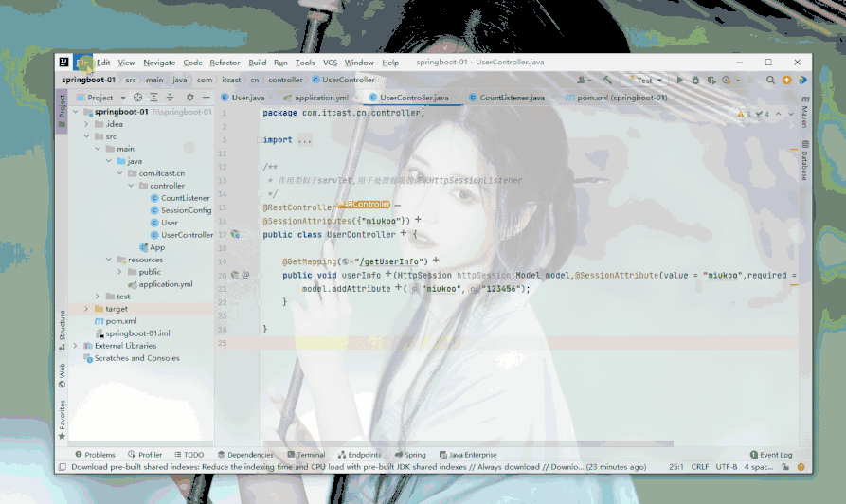Go to next highlighted error arrow
Screen dimensions: 846x504
click(791, 114)
